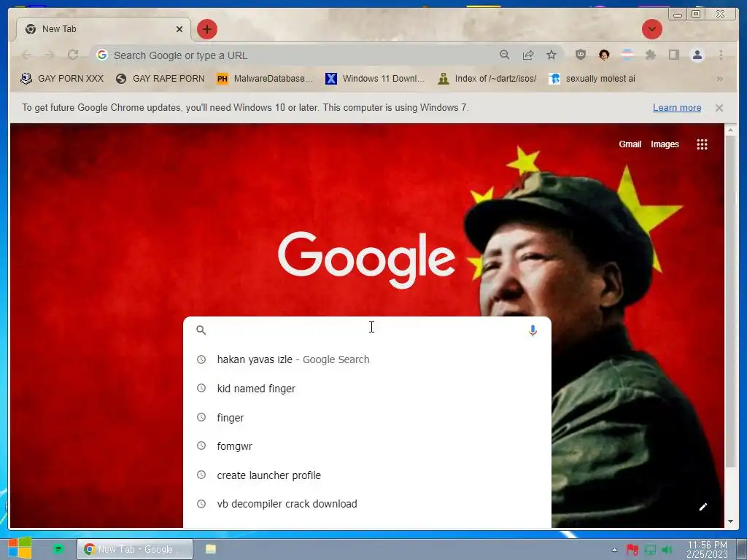Click the page scrollbar down arrow
Screen dimensions: 747x560
coord(730,521)
